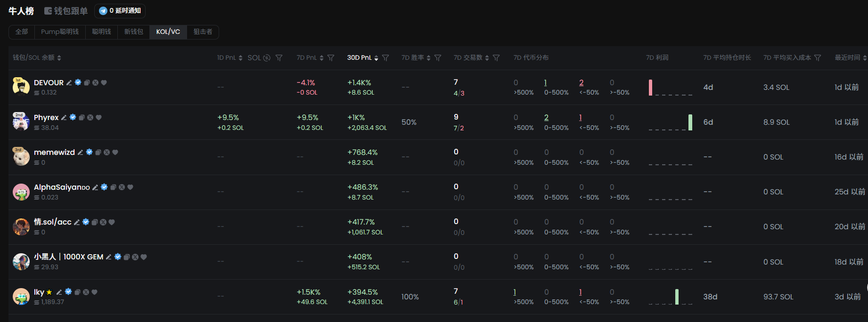Screen dimensions: 868x322
Task: Toggle the SOL currency switch icon
Action: click(x=267, y=58)
